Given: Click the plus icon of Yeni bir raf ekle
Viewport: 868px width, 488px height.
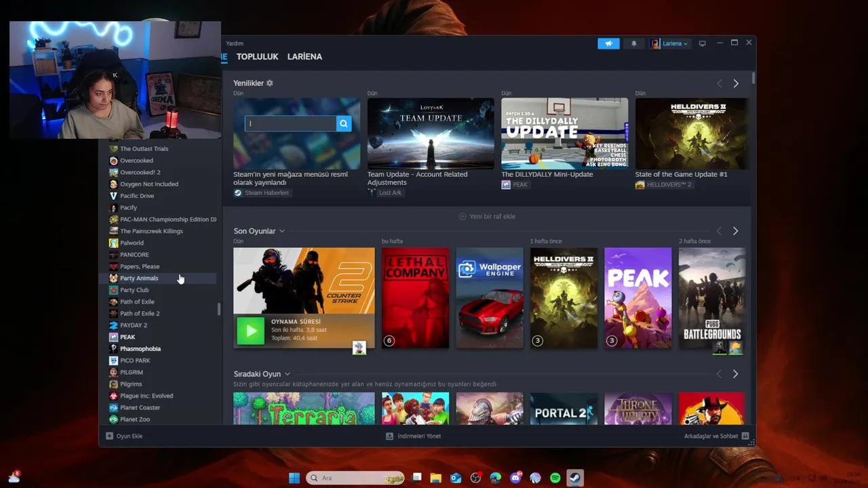Looking at the screenshot, I should click(x=462, y=216).
